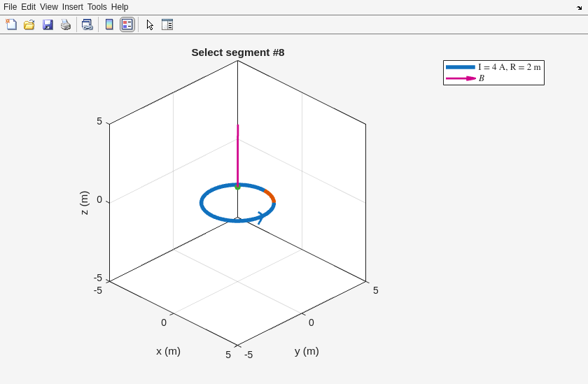Select the orange highlighted ring segment
Screen dimensions: 588x384
[x=269, y=194]
